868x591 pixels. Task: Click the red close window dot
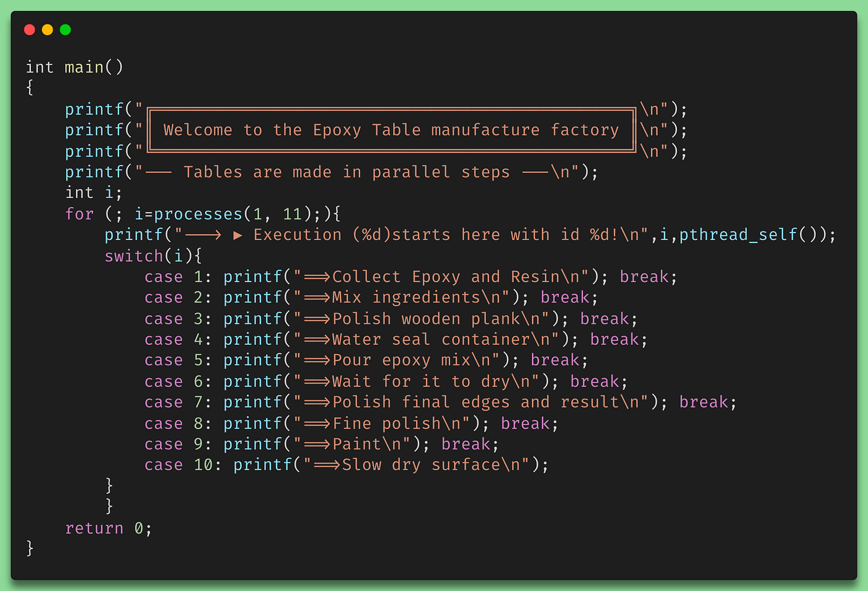click(29, 30)
